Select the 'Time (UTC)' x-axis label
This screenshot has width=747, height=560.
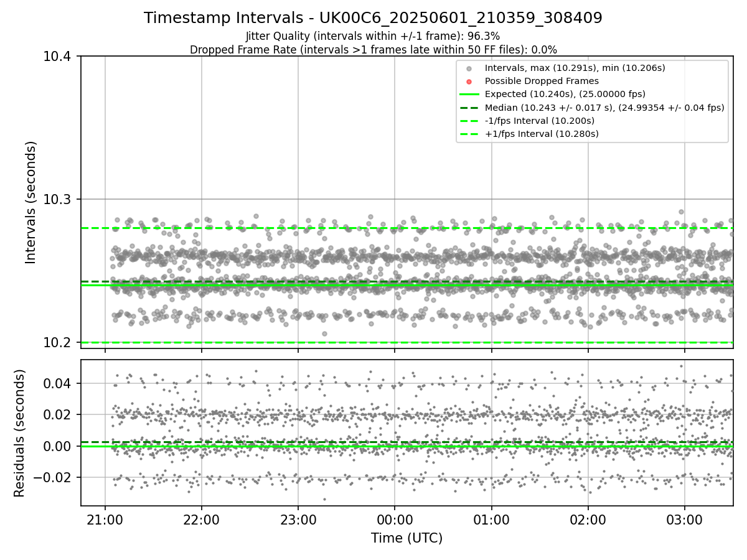pos(407,538)
